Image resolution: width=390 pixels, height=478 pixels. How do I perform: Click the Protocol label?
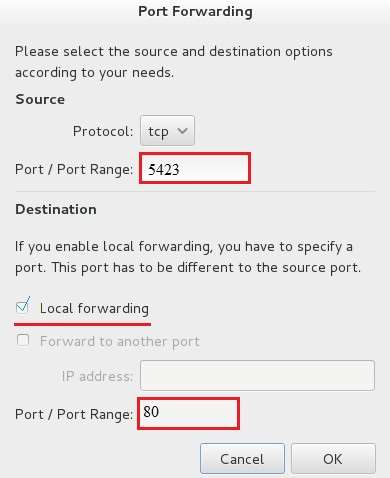[103, 131]
